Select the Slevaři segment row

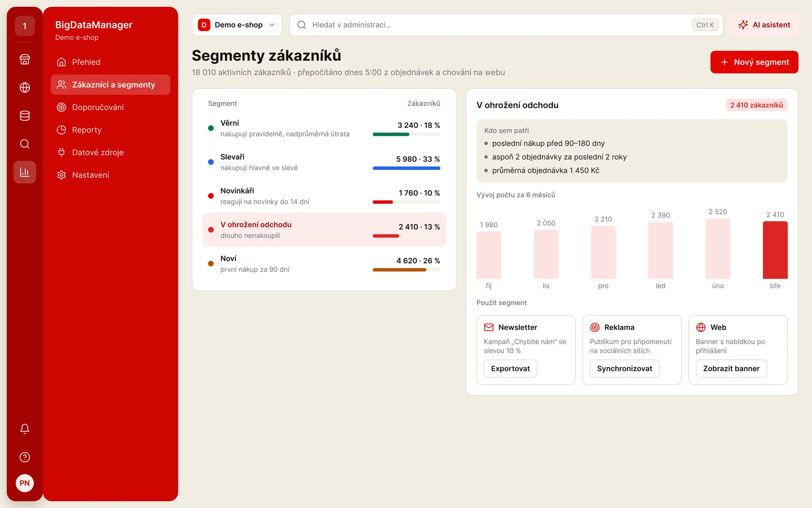pos(324,162)
